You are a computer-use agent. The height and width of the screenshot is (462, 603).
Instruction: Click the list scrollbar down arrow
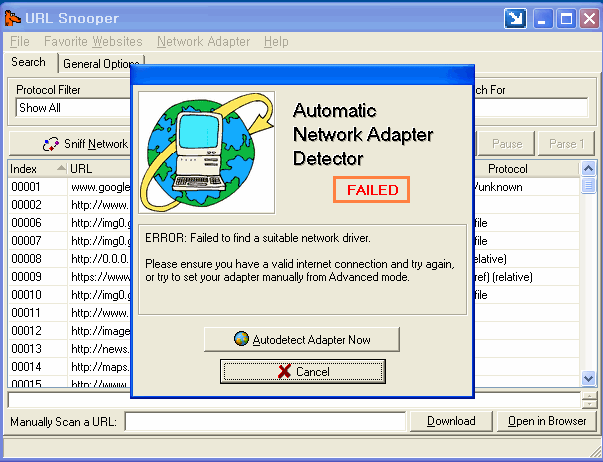tap(588, 378)
